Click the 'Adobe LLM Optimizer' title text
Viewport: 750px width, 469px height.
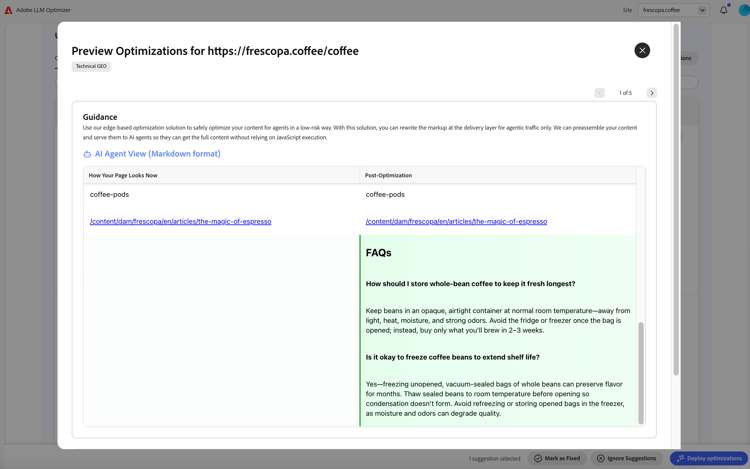(x=43, y=10)
